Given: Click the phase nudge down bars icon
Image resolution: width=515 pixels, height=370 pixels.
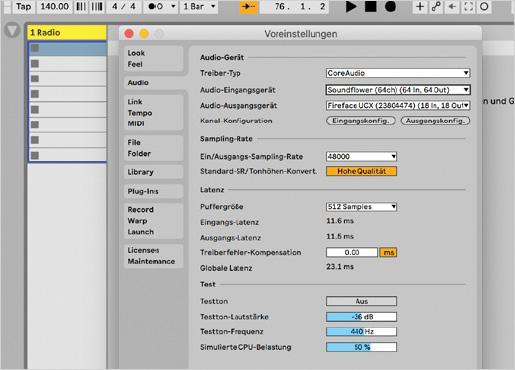Looking at the screenshot, I should click(x=81, y=6).
